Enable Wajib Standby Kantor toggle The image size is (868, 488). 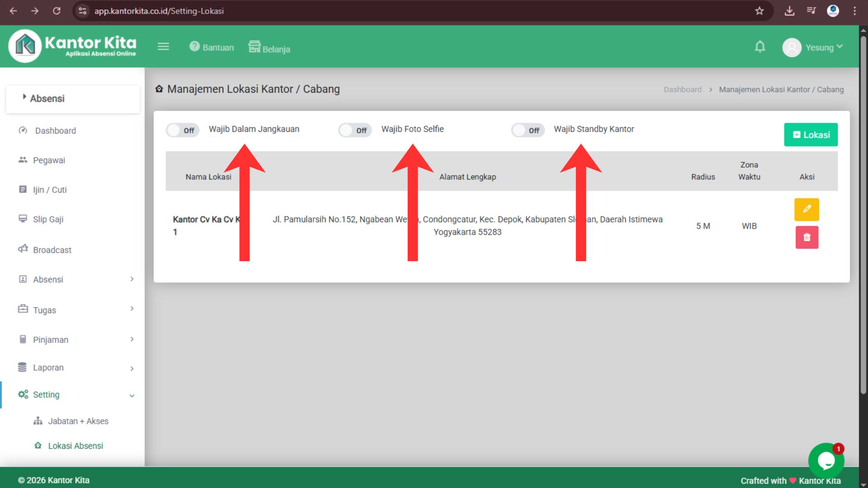(x=528, y=130)
